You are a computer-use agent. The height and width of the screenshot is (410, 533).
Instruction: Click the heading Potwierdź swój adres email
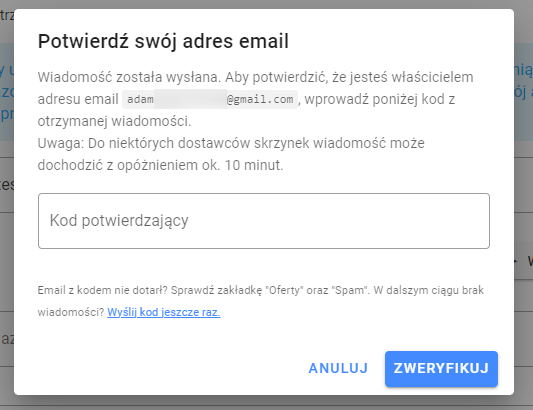[x=163, y=41]
